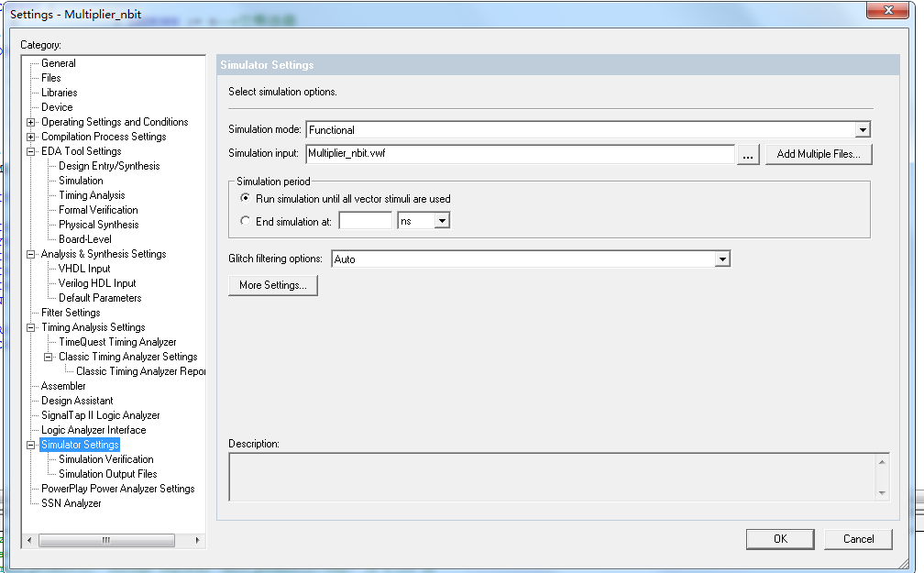924x573 pixels.
Task: Browse for simulation input file (...)
Action: (x=748, y=154)
